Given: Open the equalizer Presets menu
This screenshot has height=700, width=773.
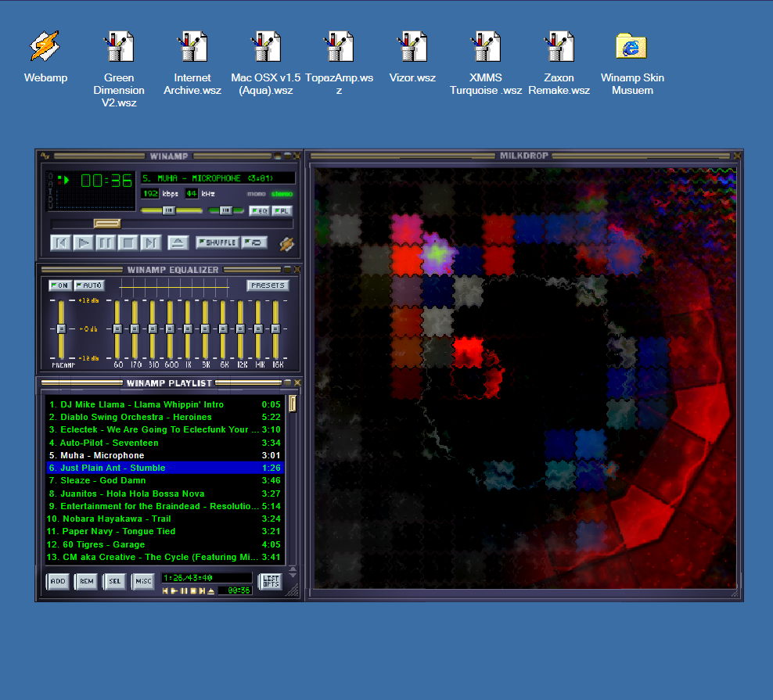Looking at the screenshot, I should (268, 285).
